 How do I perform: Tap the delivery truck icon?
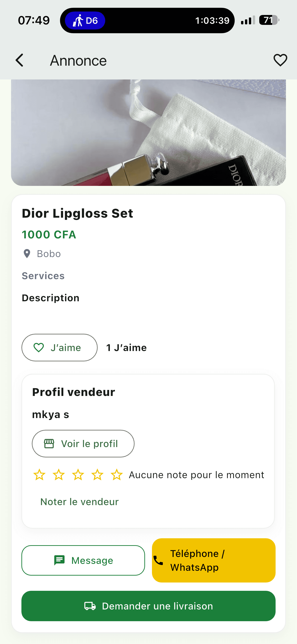(x=90, y=606)
